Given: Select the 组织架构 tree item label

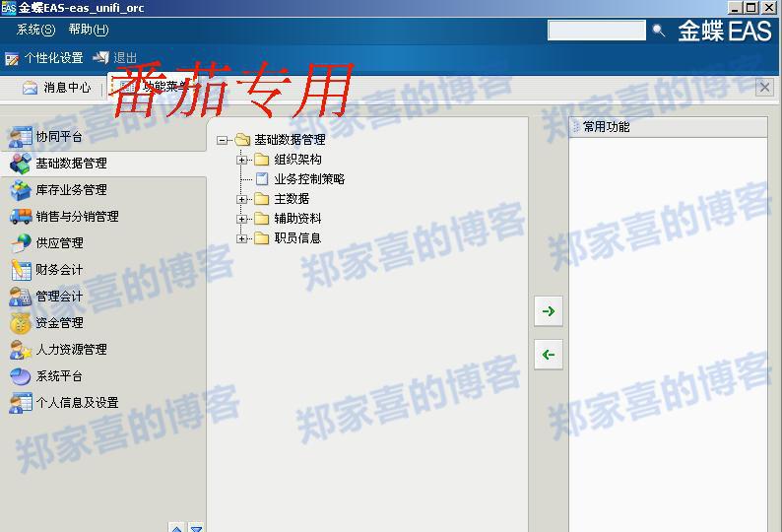Looking at the screenshot, I should (297, 160).
